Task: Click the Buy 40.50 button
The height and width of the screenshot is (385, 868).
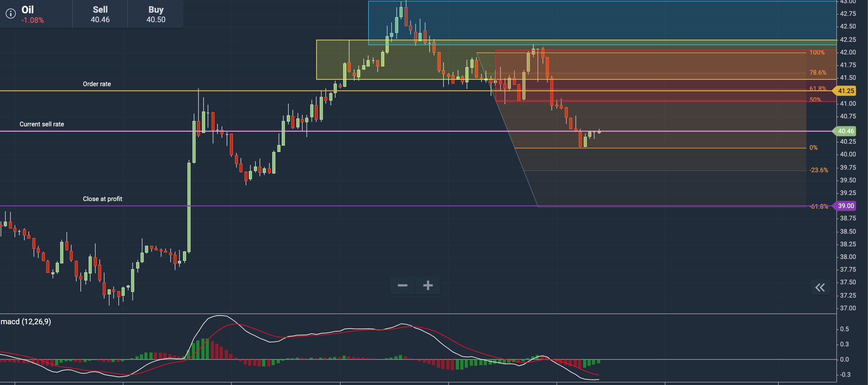Action: [156, 14]
